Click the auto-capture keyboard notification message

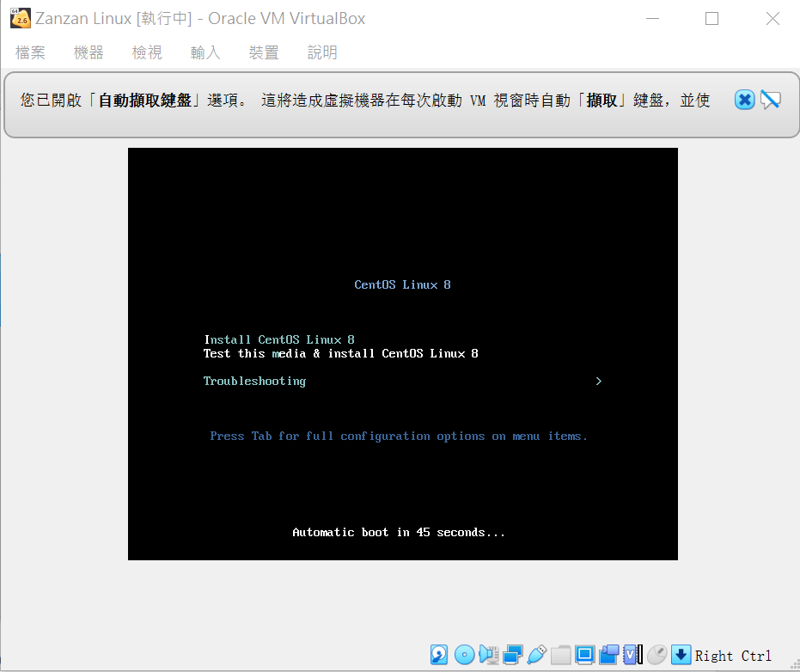coord(365,100)
